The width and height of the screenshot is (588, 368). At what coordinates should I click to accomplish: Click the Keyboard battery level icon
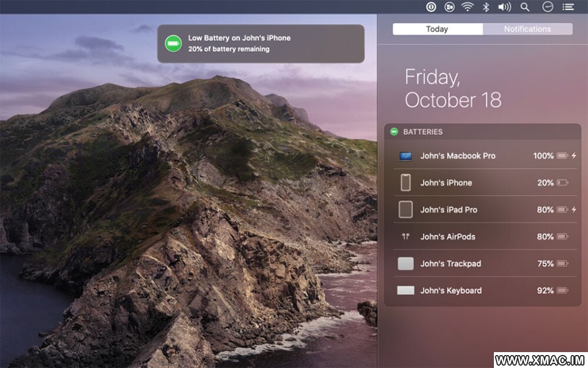pos(563,291)
